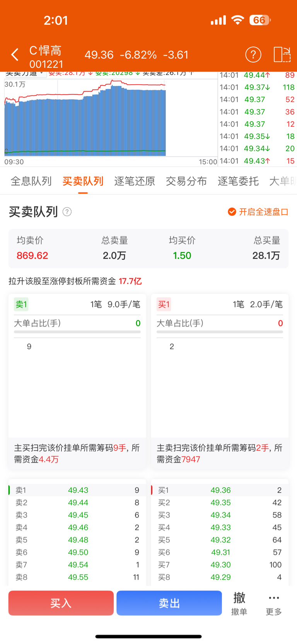Image resolution: width=297 pixels, height=644 pixels.
Task: Tap the split-screen layout icon in header
Action: tap(282, 55)
